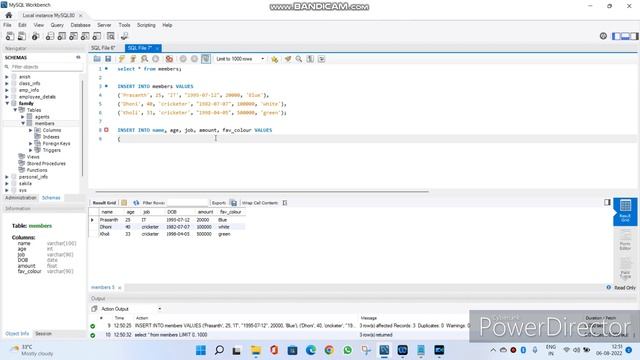Click the commit transaction icon
This screenshot has width=640, height=360.
tap(183, 59)
